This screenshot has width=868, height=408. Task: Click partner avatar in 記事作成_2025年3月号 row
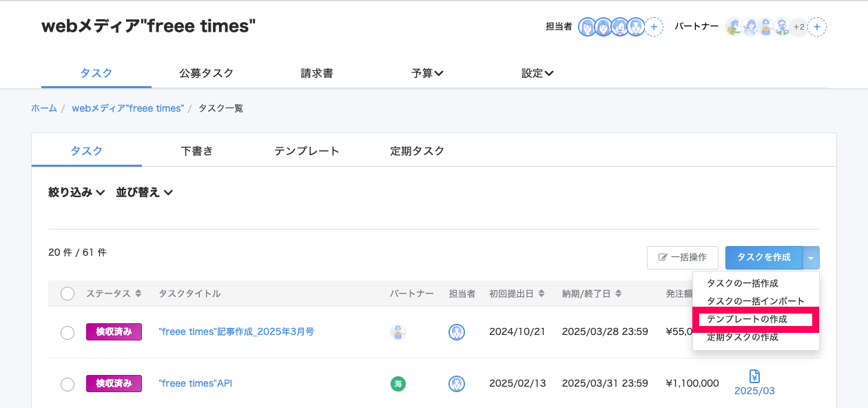[x=398, y=332]
